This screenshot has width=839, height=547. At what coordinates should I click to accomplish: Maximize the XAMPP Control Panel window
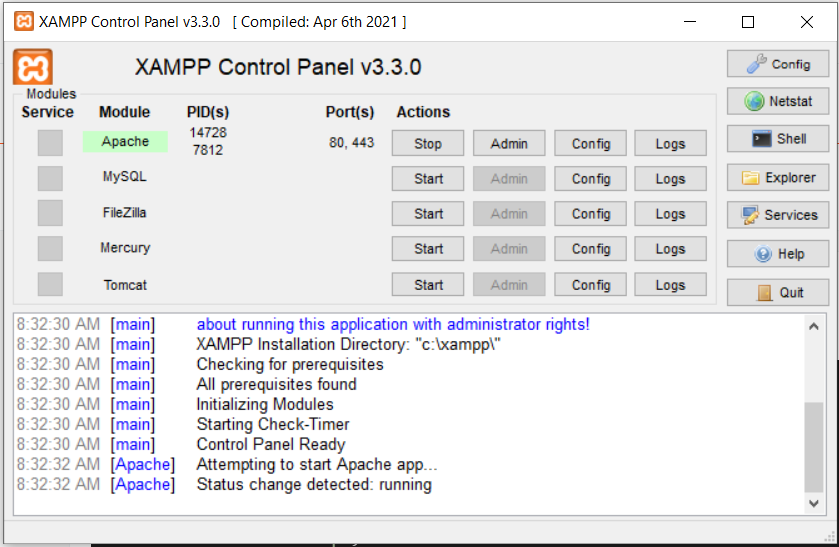click(748, 22)
